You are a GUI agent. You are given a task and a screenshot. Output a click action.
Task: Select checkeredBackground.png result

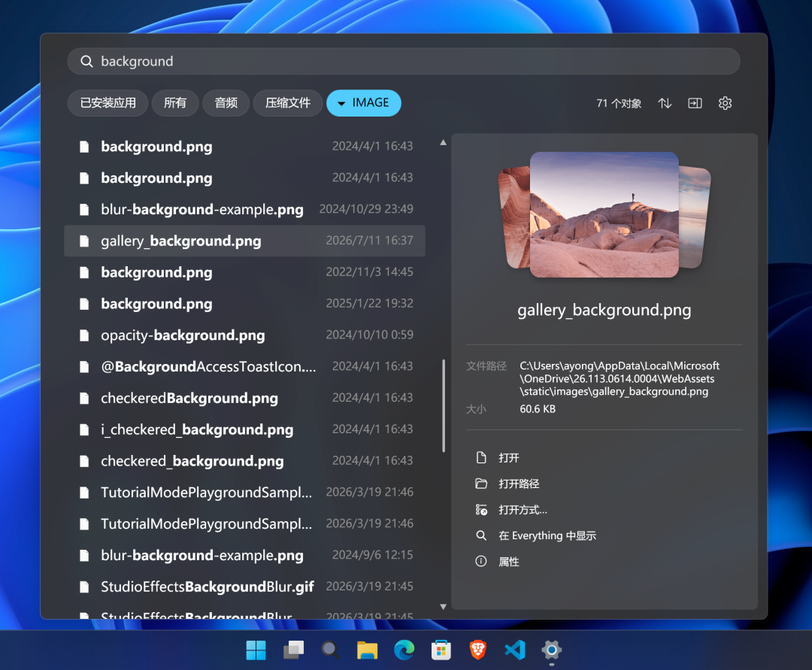244,399
